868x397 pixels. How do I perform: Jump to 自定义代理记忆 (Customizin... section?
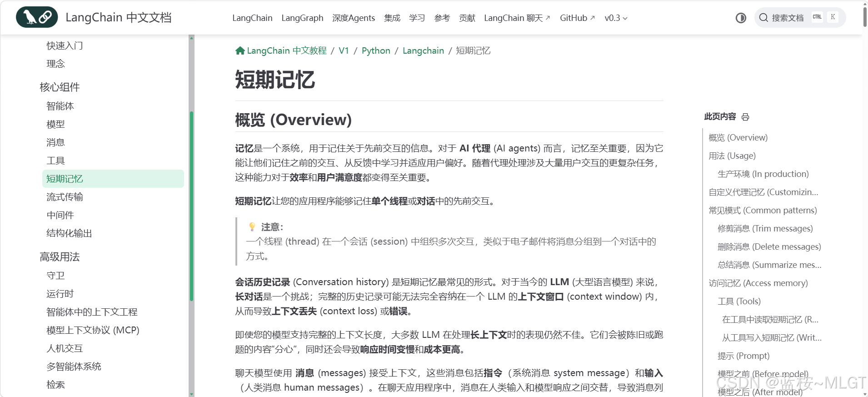(x=763, y=192)
